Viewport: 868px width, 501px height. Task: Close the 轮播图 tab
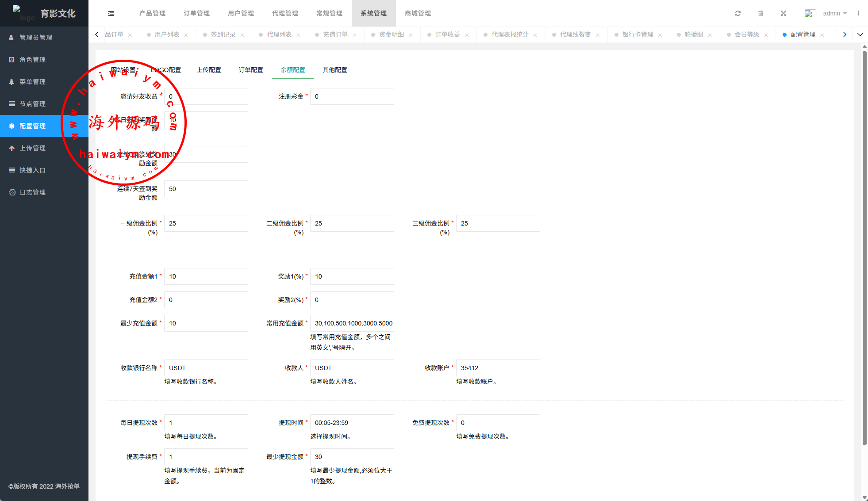(710, 35)
